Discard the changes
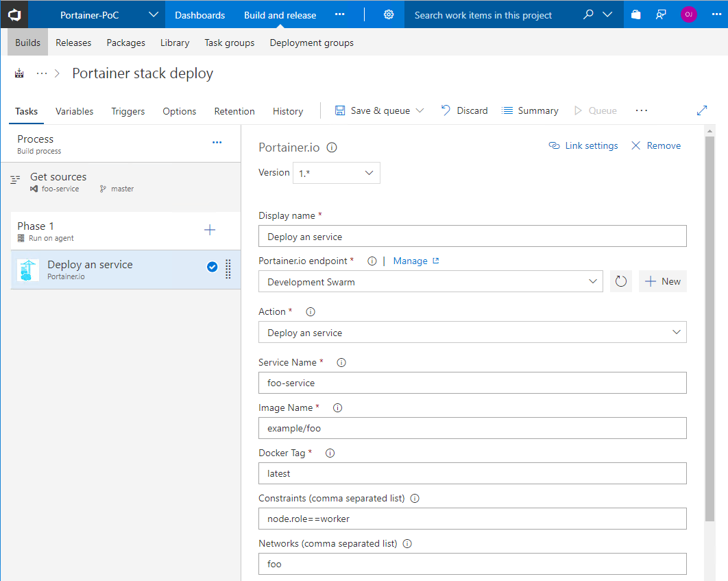This screenshot has height=581, width=728. pyautogui.click(x=464, y=110)
